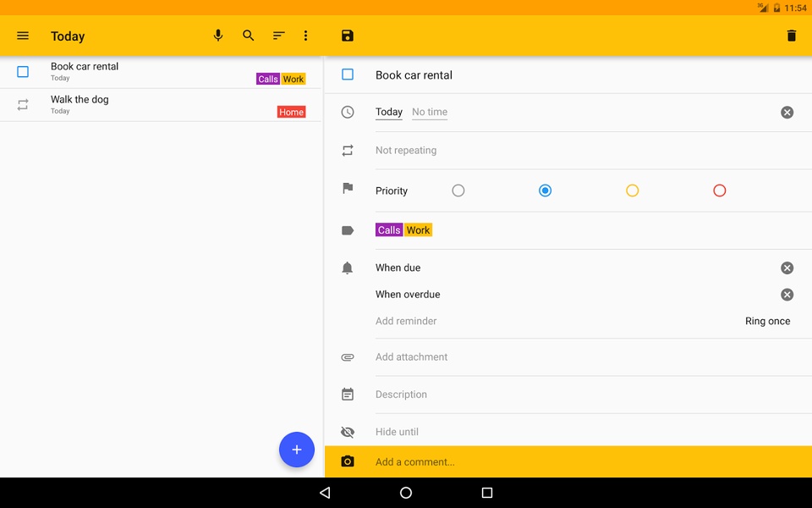Tap the Android recent apps button
Viewport: 812px width, 508px height.
[x=487, y=493]
